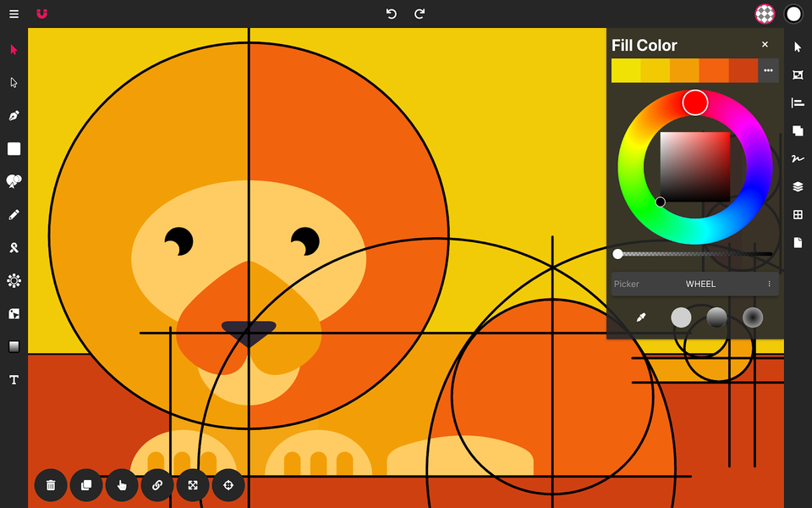Click the opacity slider track
This screenshot has height=508, width=812.
[694, 254]
